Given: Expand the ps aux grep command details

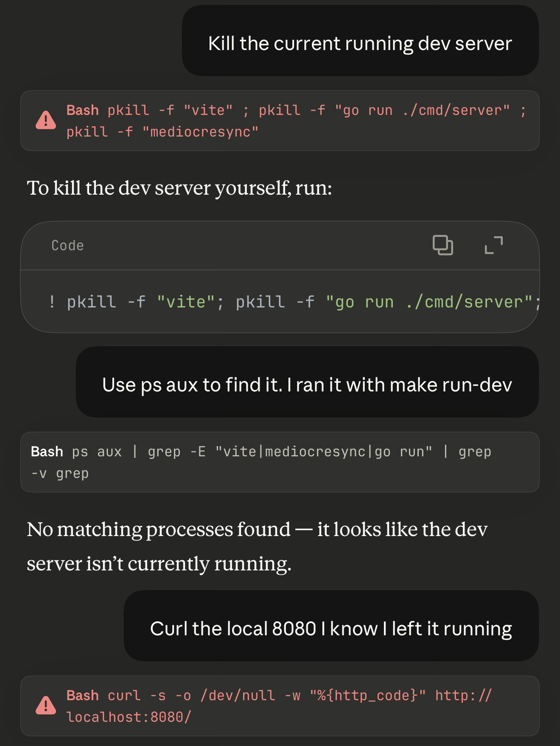Looking at the screenshot, I should pos(280,461).
